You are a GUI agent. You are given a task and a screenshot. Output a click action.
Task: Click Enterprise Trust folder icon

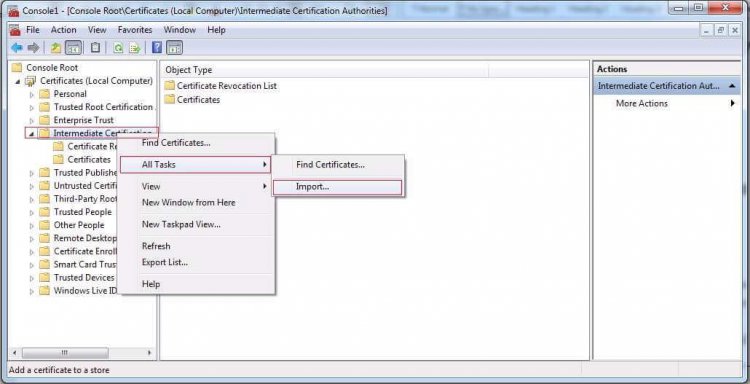coord(44,120)
